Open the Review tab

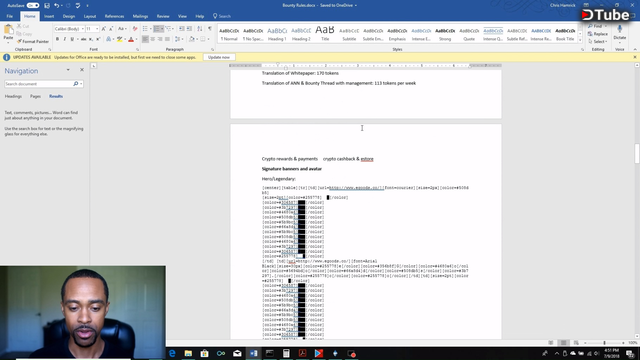tap(163, 16)
